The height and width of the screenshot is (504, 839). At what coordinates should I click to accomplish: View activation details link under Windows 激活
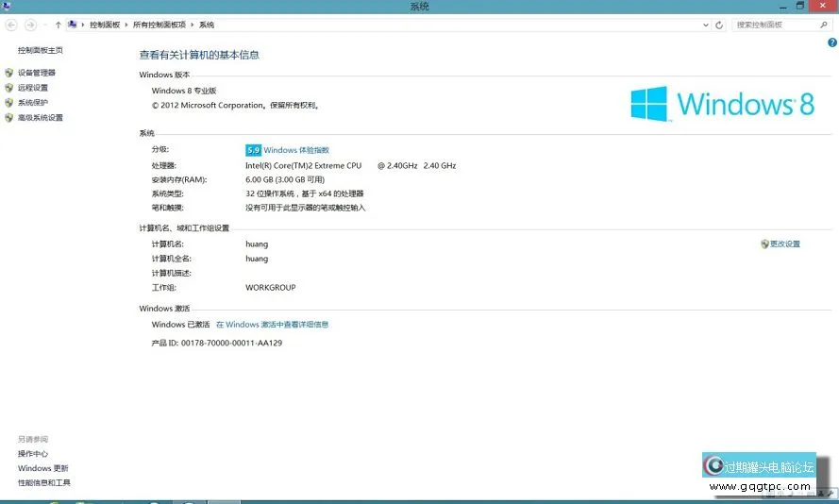[x=272, y=325]
